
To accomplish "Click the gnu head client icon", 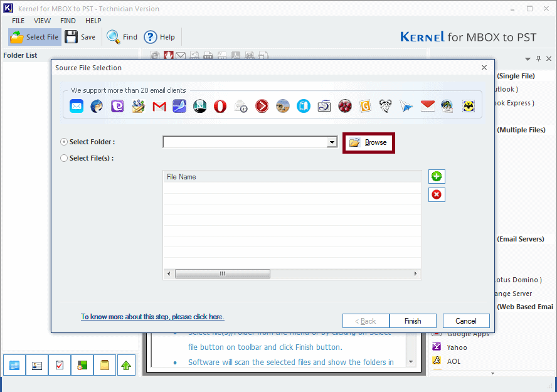I will [385, 106].
